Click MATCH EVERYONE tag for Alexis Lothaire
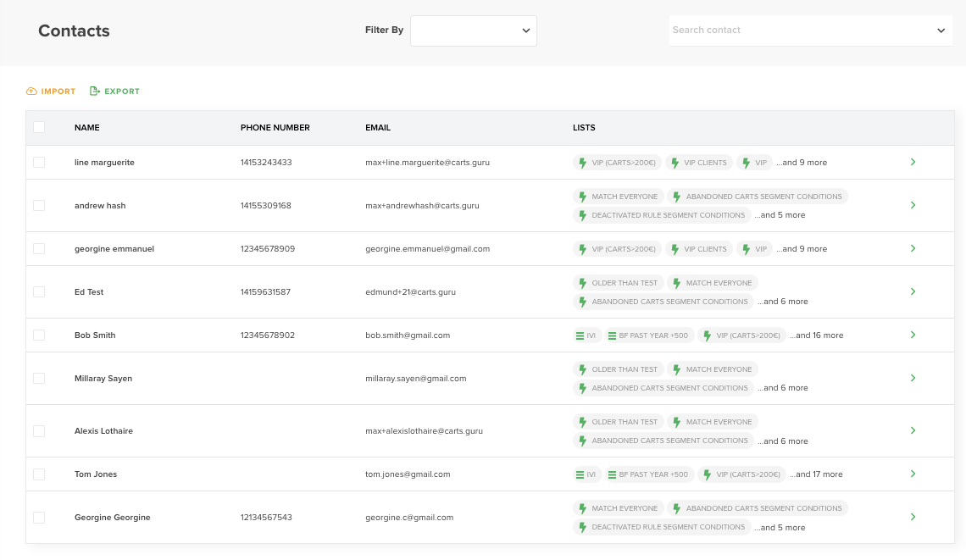 click(x=713, y=422)
